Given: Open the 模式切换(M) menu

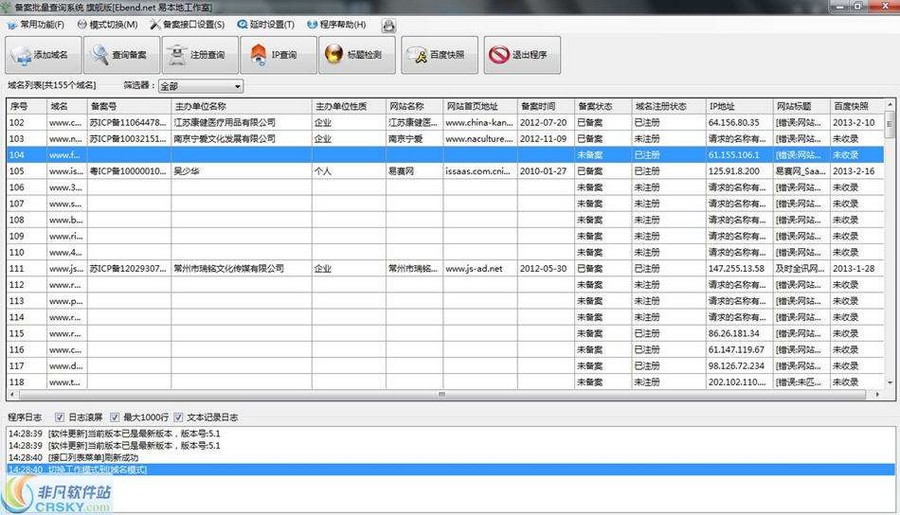Looking at the screenshot, I should (107, 24).
